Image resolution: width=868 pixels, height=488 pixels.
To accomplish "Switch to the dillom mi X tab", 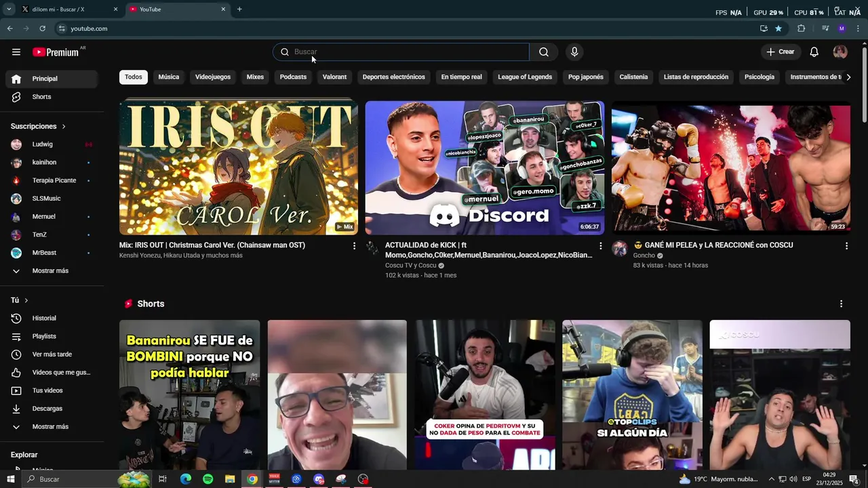I will (70, 9).
